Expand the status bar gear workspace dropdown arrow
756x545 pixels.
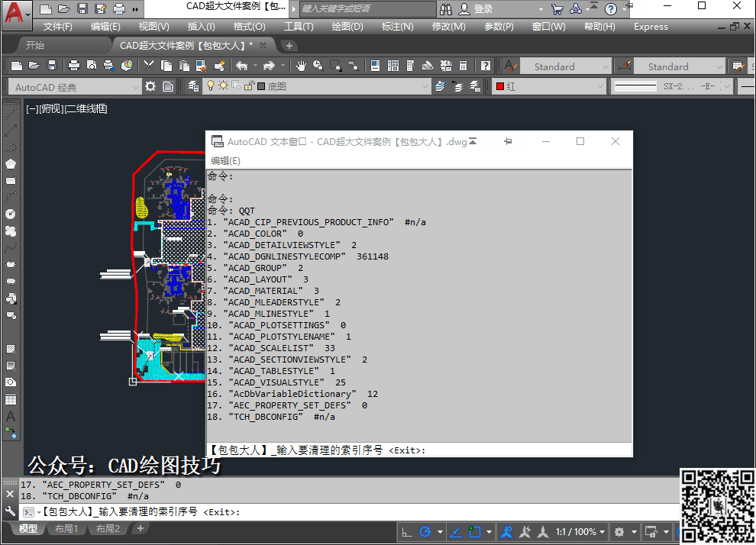[634, 532]
